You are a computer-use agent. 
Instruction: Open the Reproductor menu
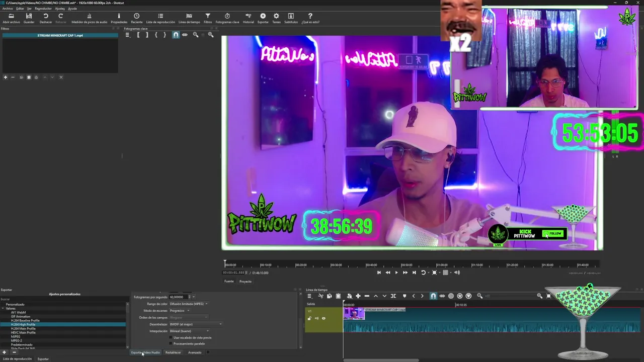click(x=43, y=9)
